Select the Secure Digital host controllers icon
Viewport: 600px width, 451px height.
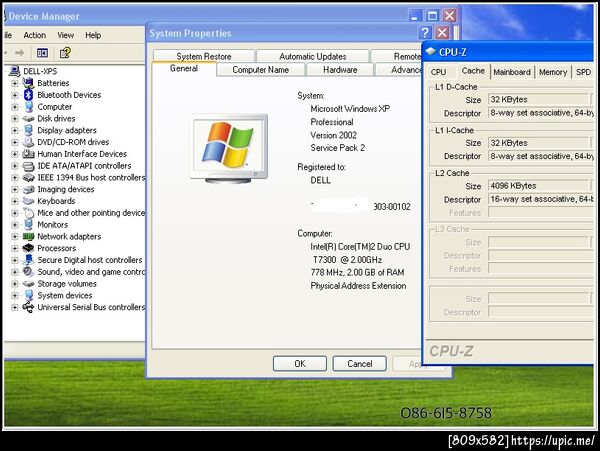(28, 260)
